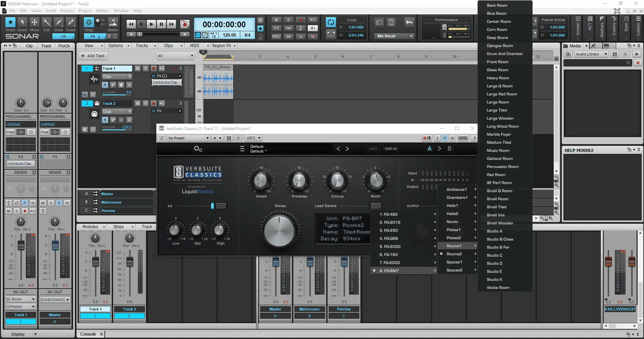Open the VerbSuite hamburger preset menu
Image resolution: width=644 pixels, height=339 pixels.
click(x=242, y=149)
